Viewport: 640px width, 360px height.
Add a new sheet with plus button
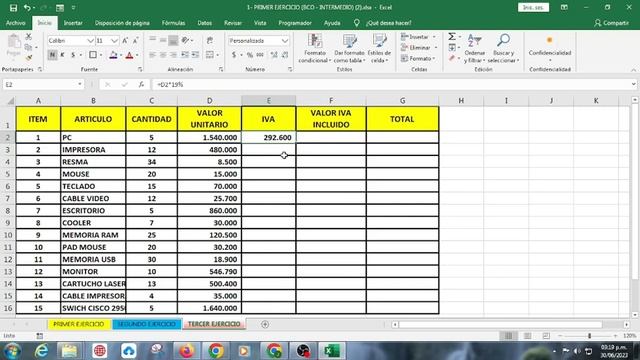coord(265,324)
